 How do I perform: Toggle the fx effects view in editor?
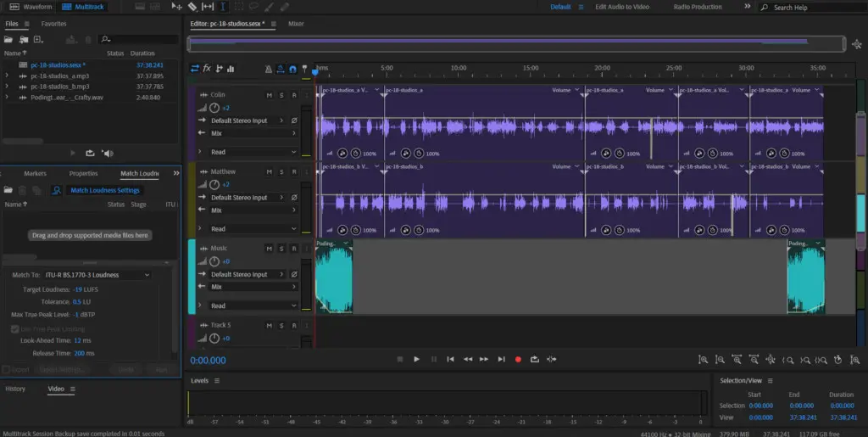pyautogui.click(x=207, y=69)
